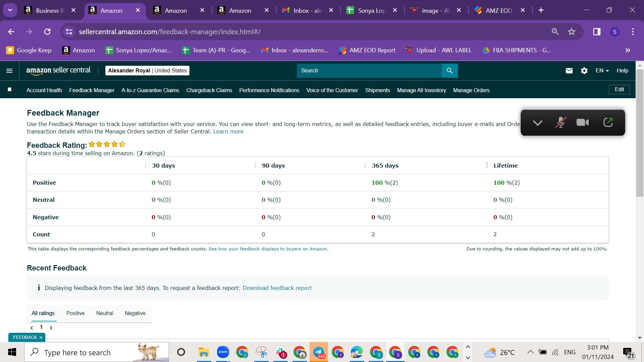Open Slack from the taskbar
Image resolution: width=644 pixels, height=362 pixels.
pyautogui.click(x=281, y=352)
